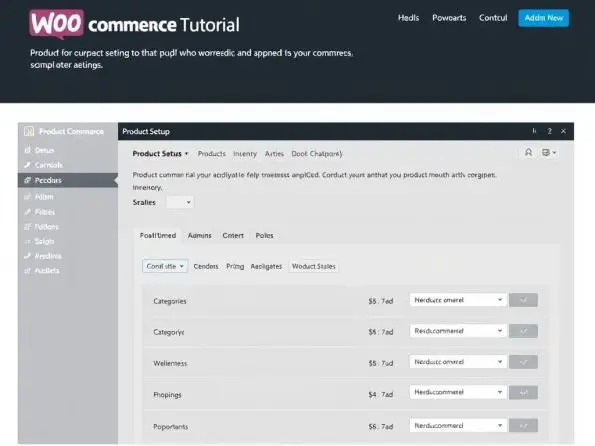The height and width of the screenshot is (446, 595).
Task: Toggle the checkmark for Categories row
Action: point(523,300)
